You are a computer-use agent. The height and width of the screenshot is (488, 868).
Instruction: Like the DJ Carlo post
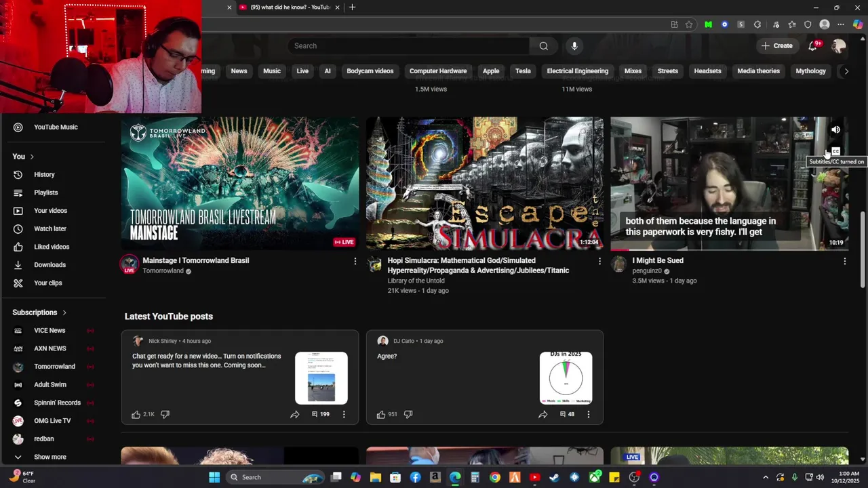point(381,414)
